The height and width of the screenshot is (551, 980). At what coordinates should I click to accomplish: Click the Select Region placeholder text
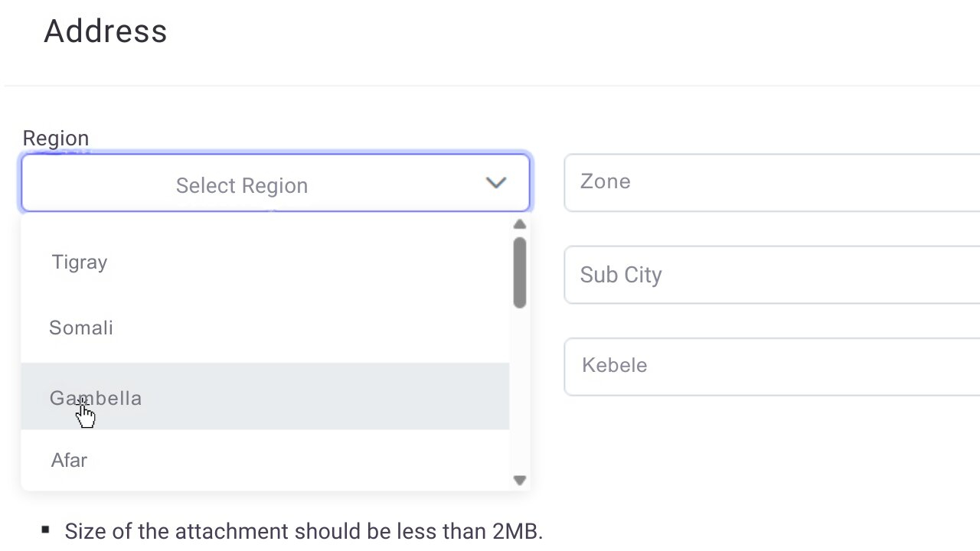242,185
